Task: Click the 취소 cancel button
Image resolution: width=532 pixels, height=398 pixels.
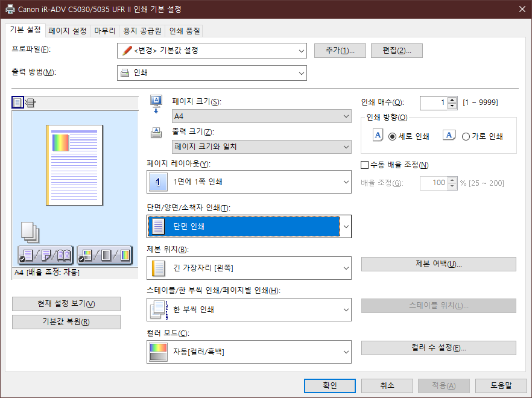Action: click(x=387, y=385)
